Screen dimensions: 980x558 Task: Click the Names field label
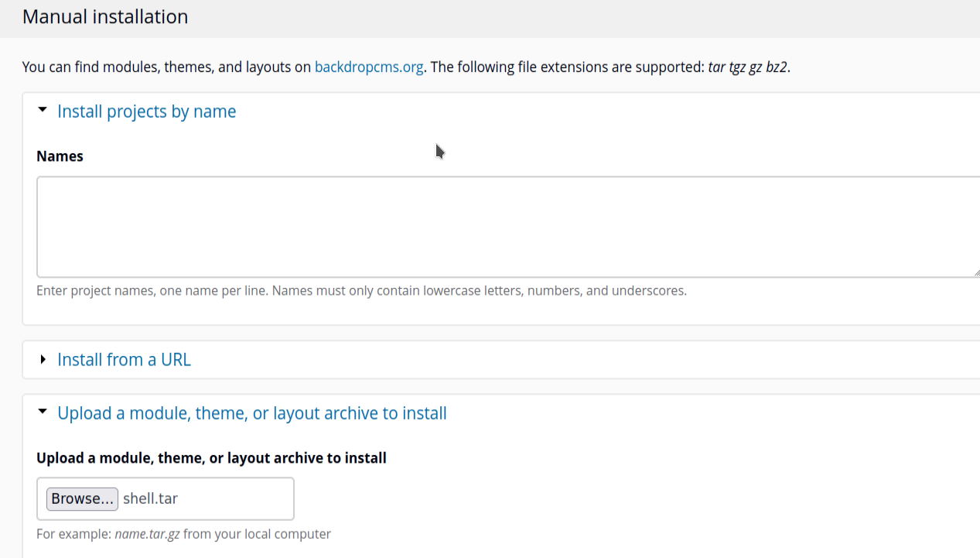pos(60,156)
